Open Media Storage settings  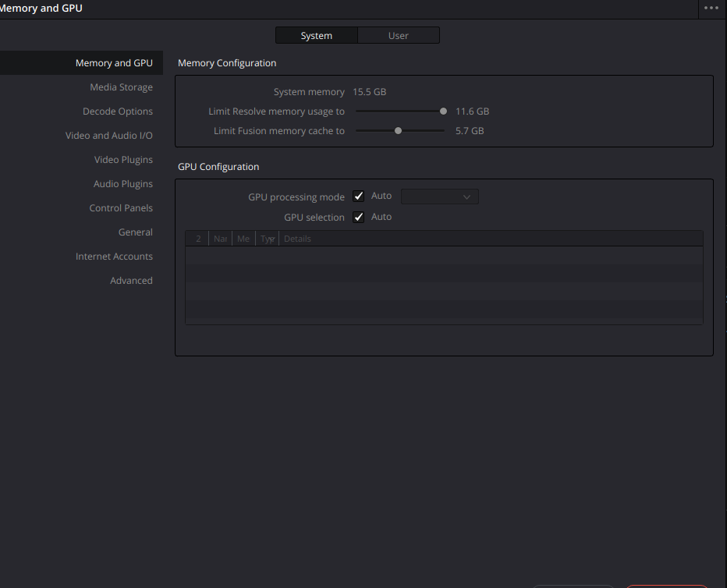(x=121, y=87)
